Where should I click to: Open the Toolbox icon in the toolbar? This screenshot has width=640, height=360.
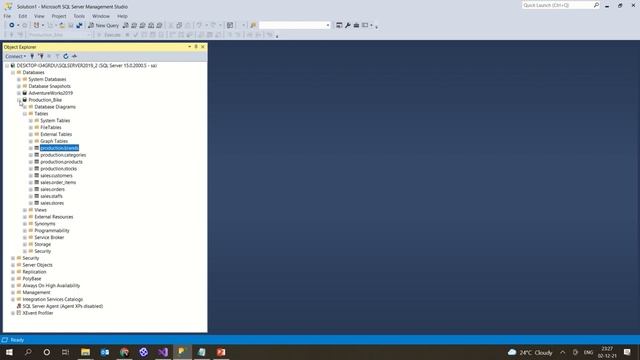[356, 25]
